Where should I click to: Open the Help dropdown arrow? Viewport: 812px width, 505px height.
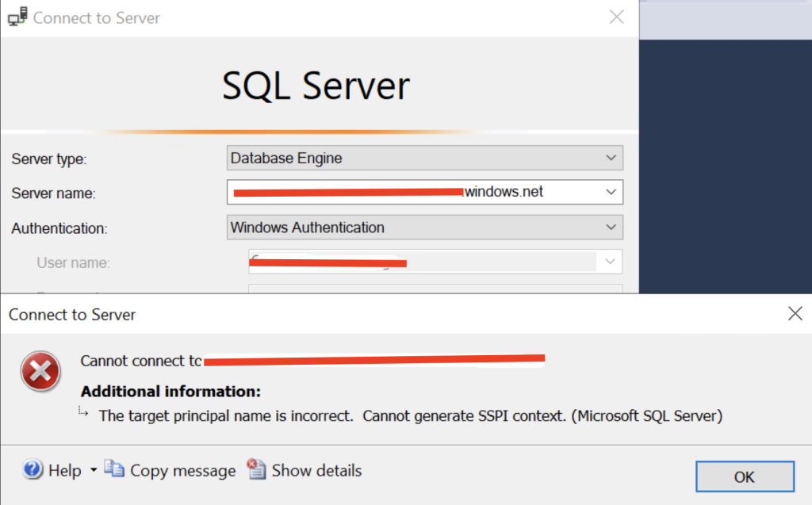94,470
